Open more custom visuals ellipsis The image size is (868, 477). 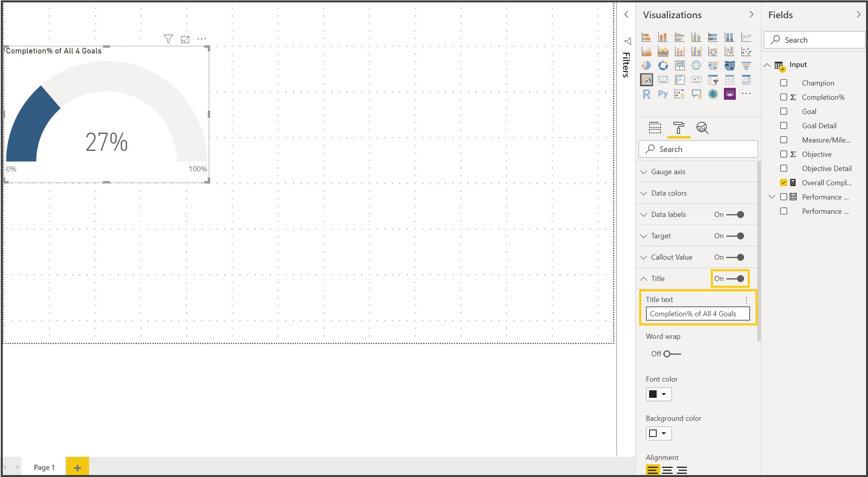pos(746,94)
